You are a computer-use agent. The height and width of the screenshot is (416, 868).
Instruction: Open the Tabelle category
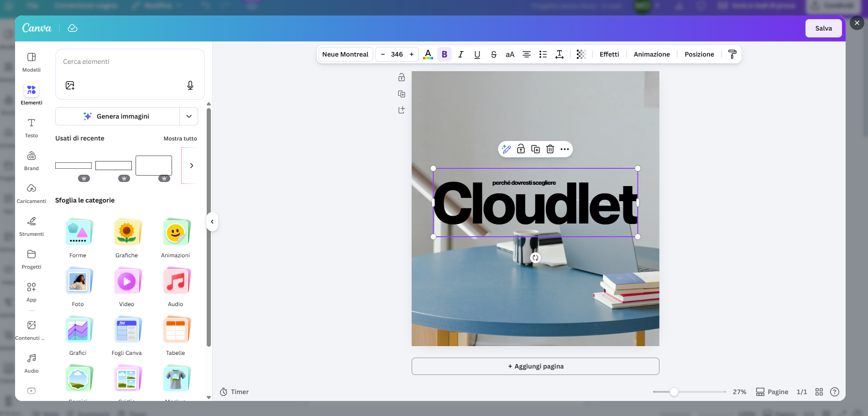click(176, 336)
